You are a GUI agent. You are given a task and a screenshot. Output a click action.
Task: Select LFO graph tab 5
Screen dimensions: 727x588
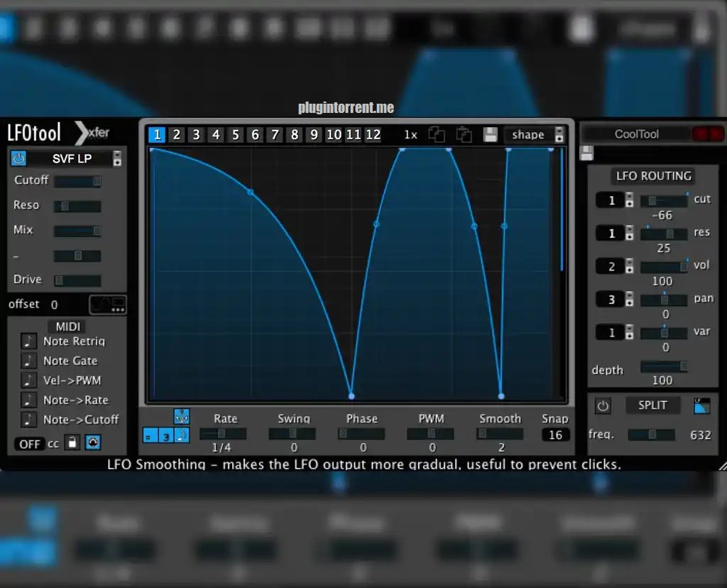point(236,134)
